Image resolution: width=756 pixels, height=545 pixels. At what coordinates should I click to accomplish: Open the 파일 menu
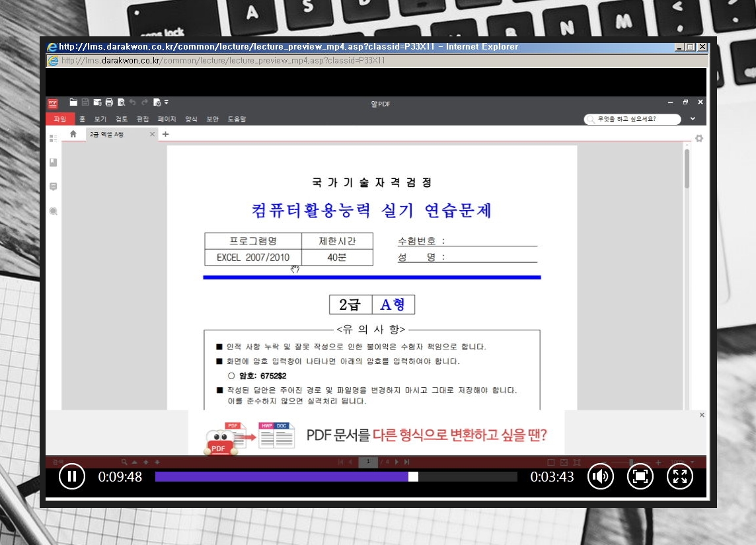[x=59, y=119]
